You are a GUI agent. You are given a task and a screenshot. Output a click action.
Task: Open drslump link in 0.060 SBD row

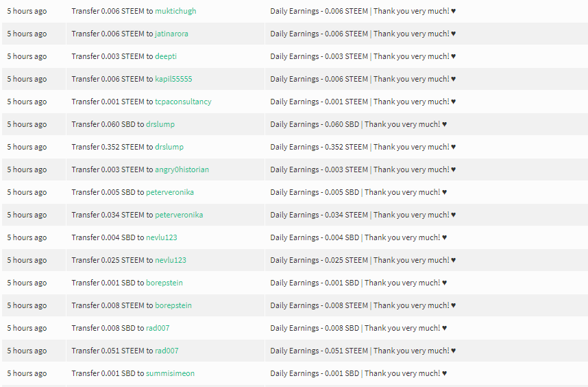(x=160, y=124)
